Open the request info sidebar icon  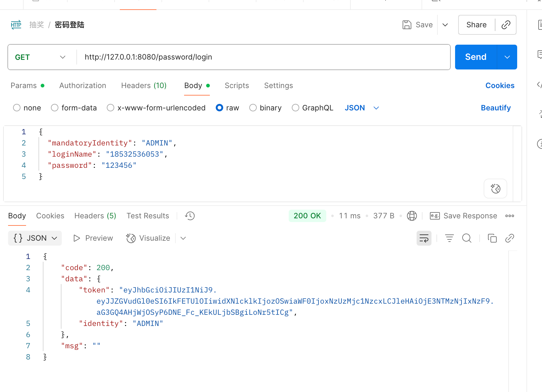coord(540,144)
